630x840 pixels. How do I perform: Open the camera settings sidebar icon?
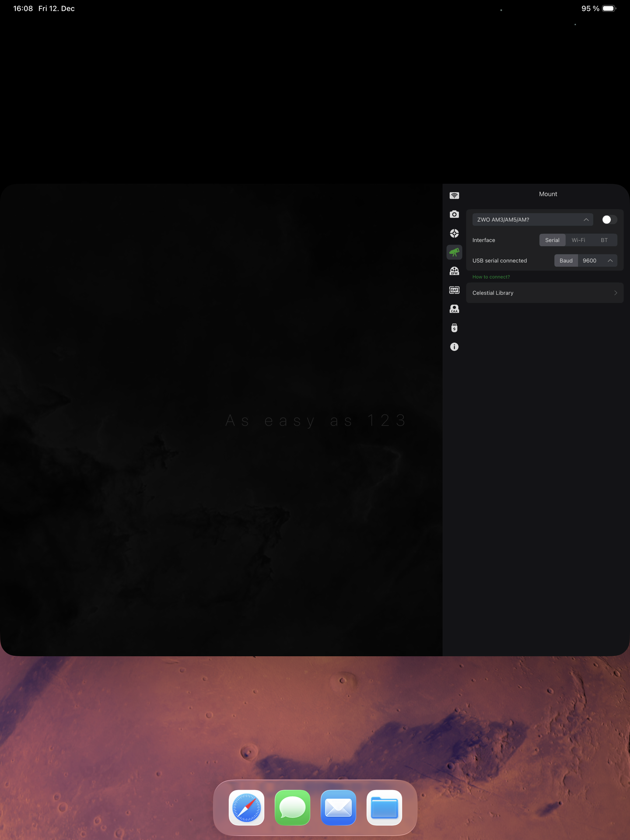point(454,214)
